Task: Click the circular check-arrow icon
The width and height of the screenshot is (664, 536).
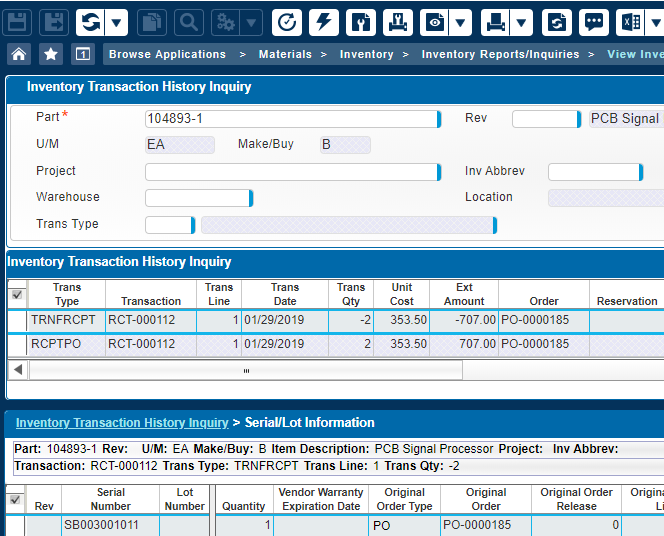Action: (287, 22)
